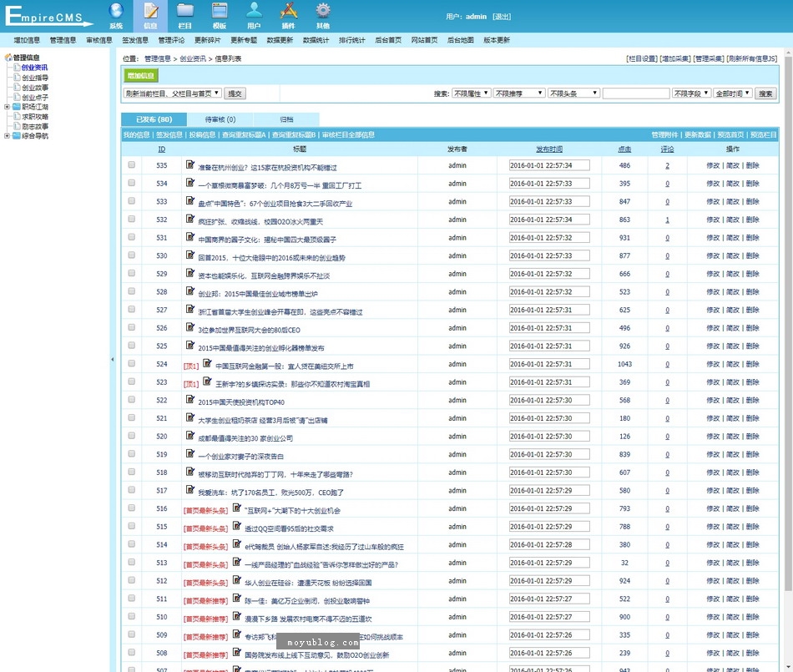Click the [退出] logout link
This screenshot has width=793, height=672.
tap(502, 17)
